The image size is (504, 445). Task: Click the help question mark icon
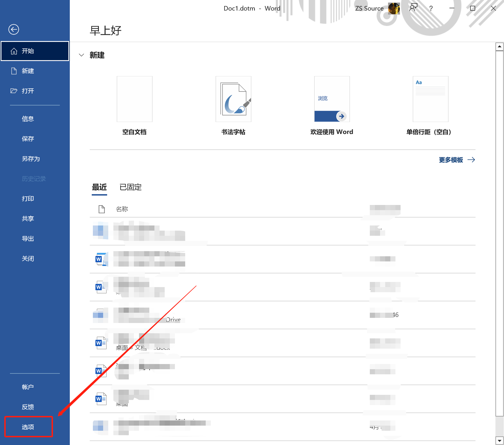(431, 9)
